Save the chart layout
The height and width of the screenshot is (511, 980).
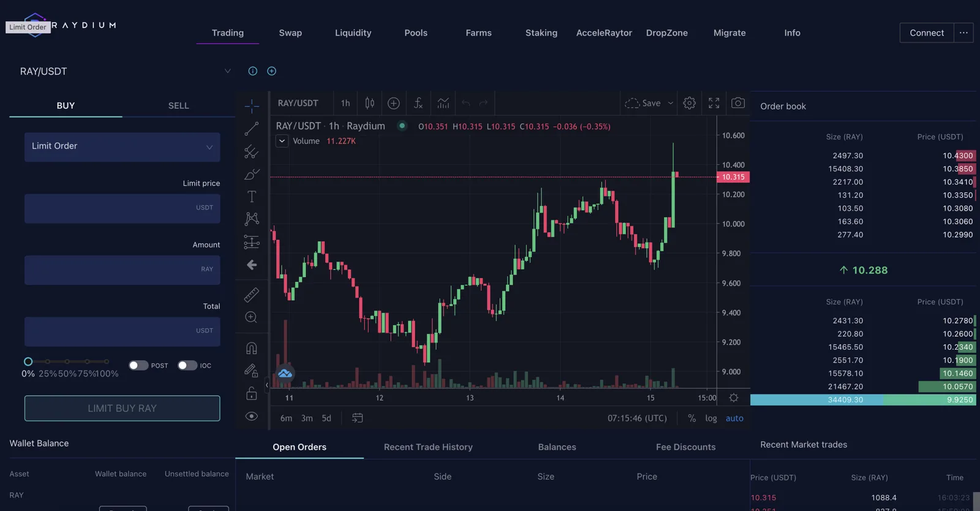643,103
